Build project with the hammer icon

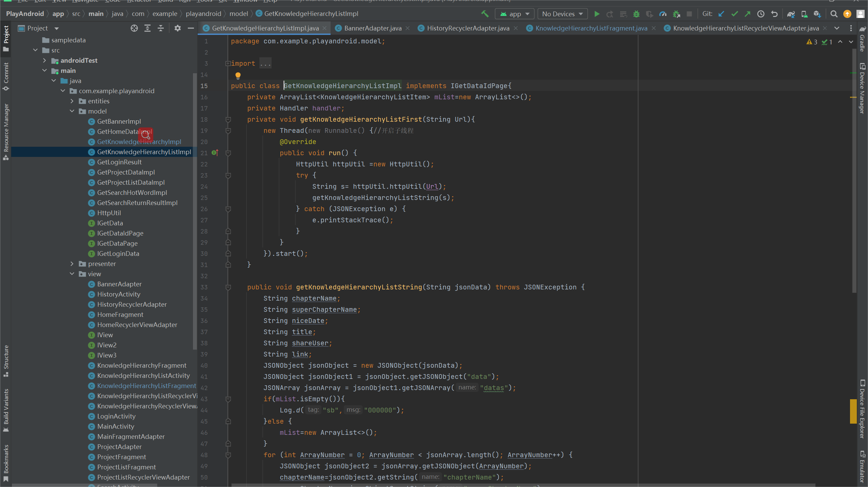(x=485, y=14)
